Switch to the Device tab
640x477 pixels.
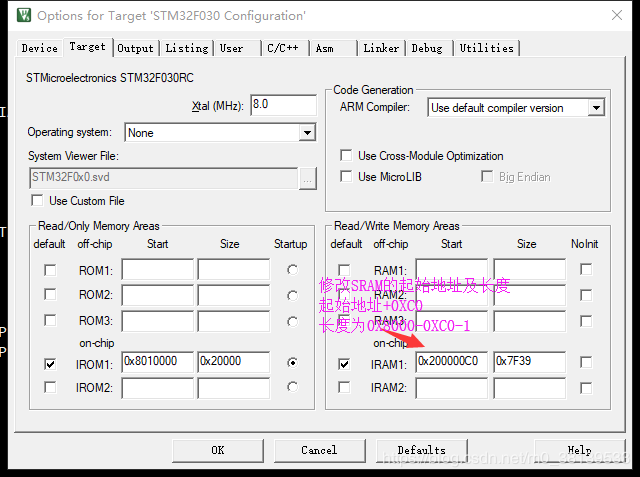(40, 48)
